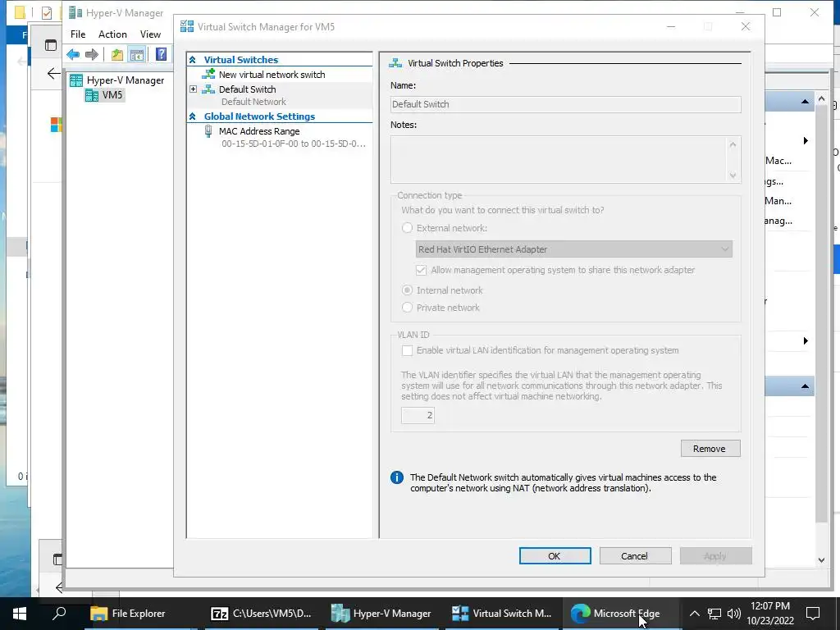This screenshot has height=630, width=840.
Task: Show hidden system tray icons chevron
Action: tap(694, 614)
